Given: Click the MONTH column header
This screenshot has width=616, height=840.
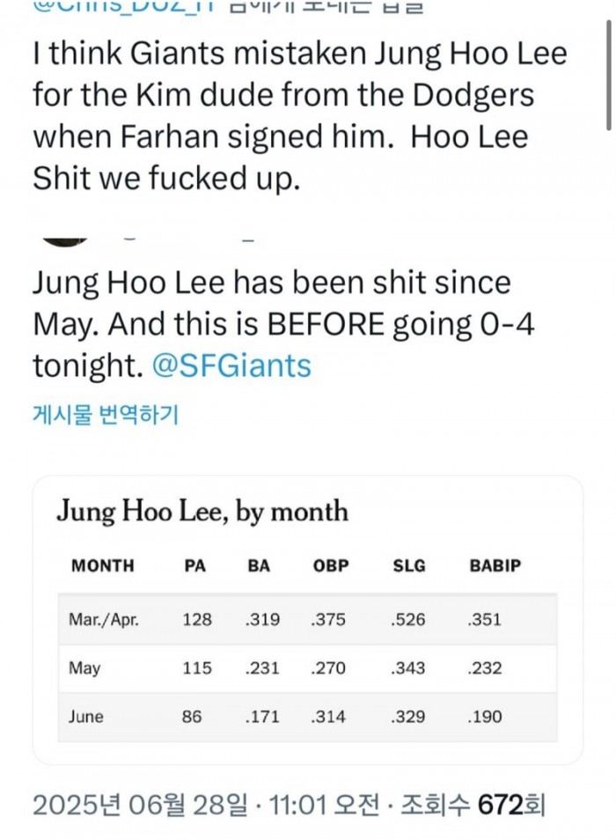Looking at the screenshot, I should (103, 565).
